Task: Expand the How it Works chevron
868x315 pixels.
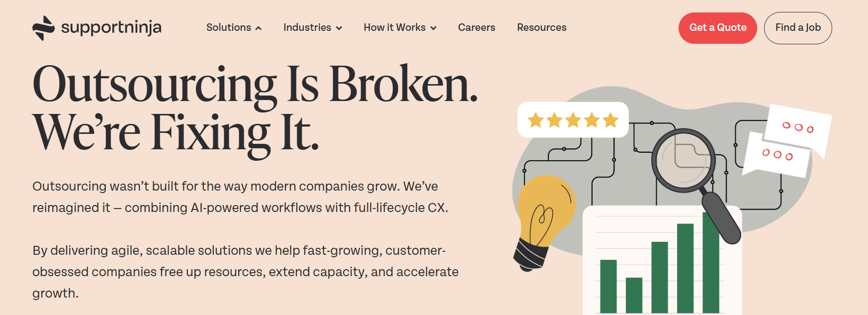Action: pyautogui.click(x=434, y=28)
